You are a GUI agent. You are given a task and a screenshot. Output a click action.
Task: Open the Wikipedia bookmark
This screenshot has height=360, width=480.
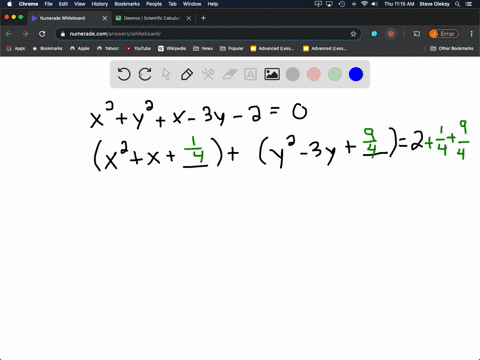click(x=172, y=48)
